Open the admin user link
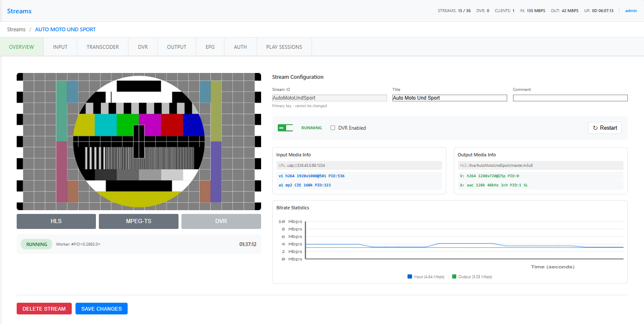This screenshot has width=644, height=324. (x=631, y=11)
